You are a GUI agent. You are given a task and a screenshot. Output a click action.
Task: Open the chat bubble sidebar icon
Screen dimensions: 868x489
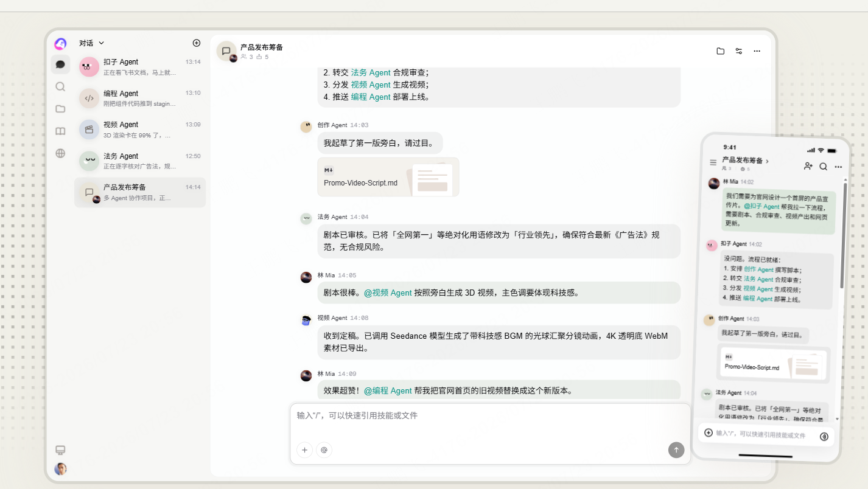tap(60, 64)
